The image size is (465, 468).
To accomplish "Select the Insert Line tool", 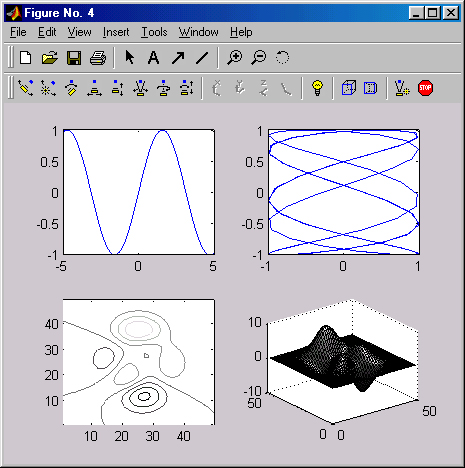I will point(202,58).
